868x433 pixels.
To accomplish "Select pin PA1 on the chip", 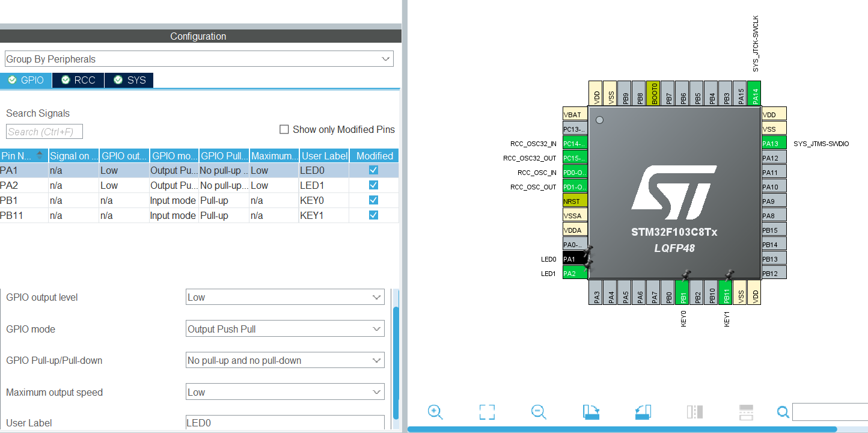I will pos(575,259).
